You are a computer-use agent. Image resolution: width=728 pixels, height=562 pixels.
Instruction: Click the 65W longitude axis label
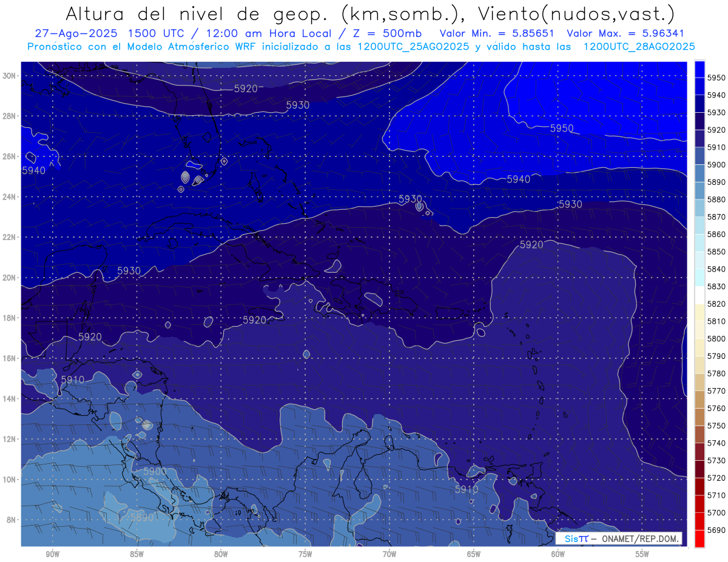[474, 554]
